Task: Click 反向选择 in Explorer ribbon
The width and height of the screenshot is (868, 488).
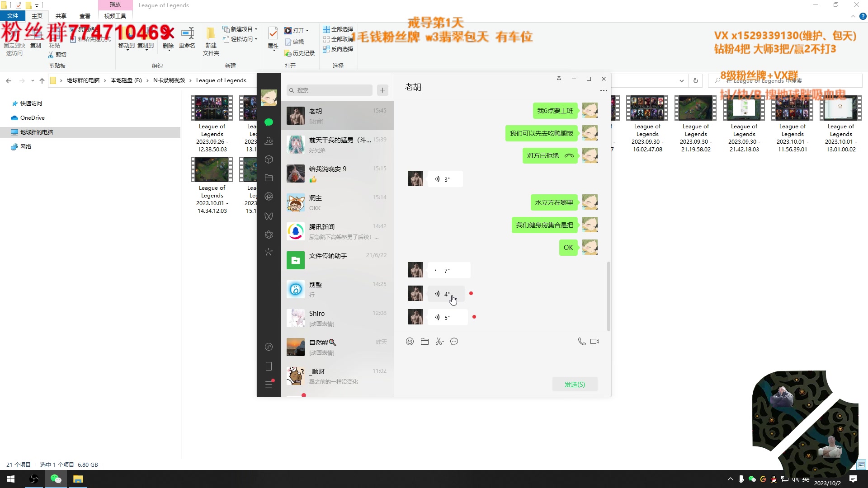Action: tap(338, 49)
